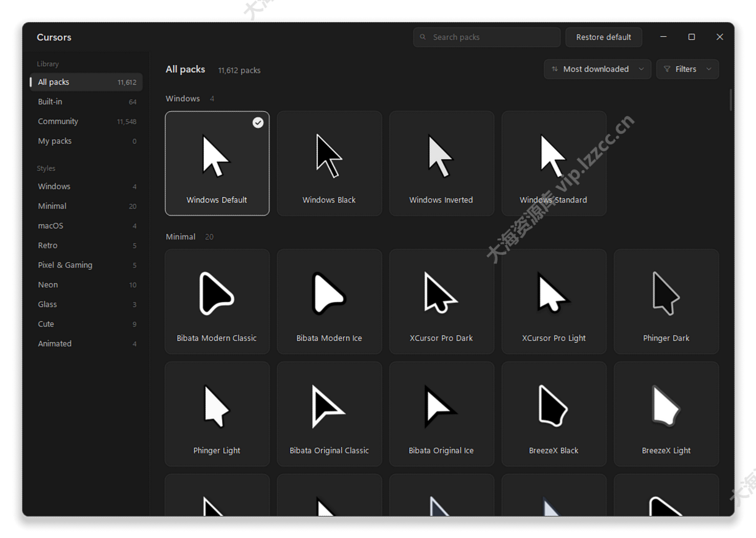Minimize the Cursors window
This screenshot has width=756, height=538.
click(x=663, y=37)
